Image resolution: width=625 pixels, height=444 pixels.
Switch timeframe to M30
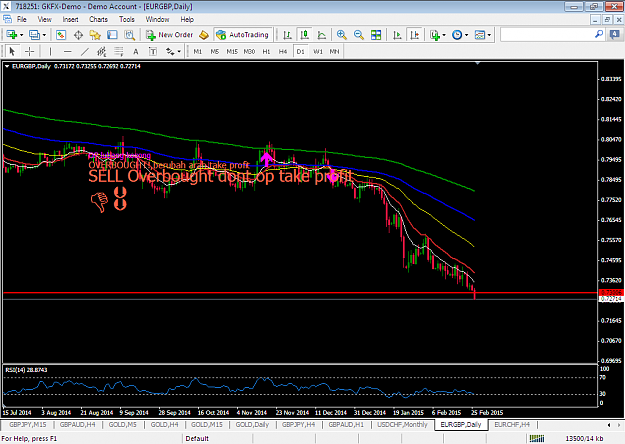tap(249, 51)
